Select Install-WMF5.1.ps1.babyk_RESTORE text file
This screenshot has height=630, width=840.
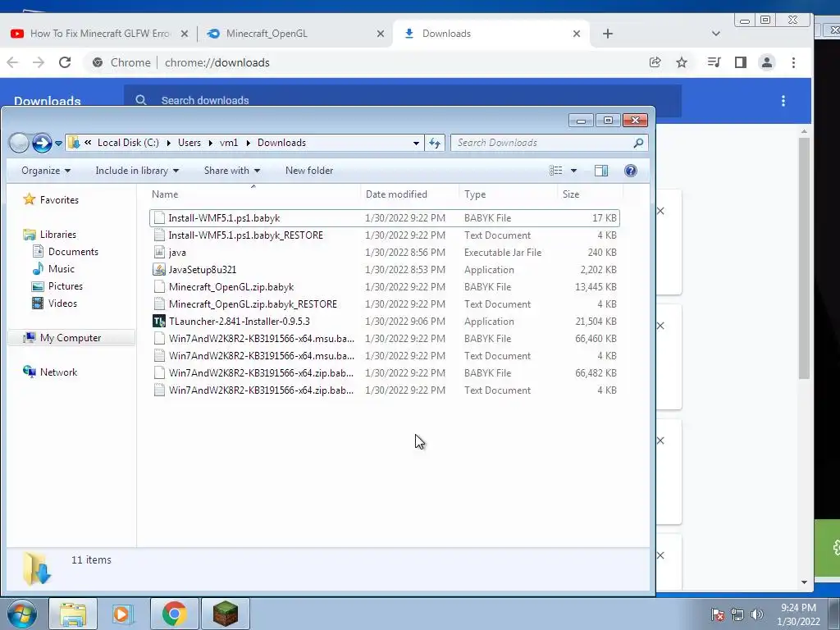click(x=385, y=235)
